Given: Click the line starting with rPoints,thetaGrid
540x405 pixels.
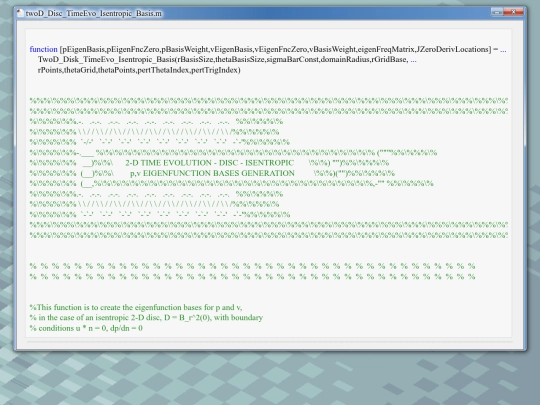Looking at the screenshot, I should [139, 70].
